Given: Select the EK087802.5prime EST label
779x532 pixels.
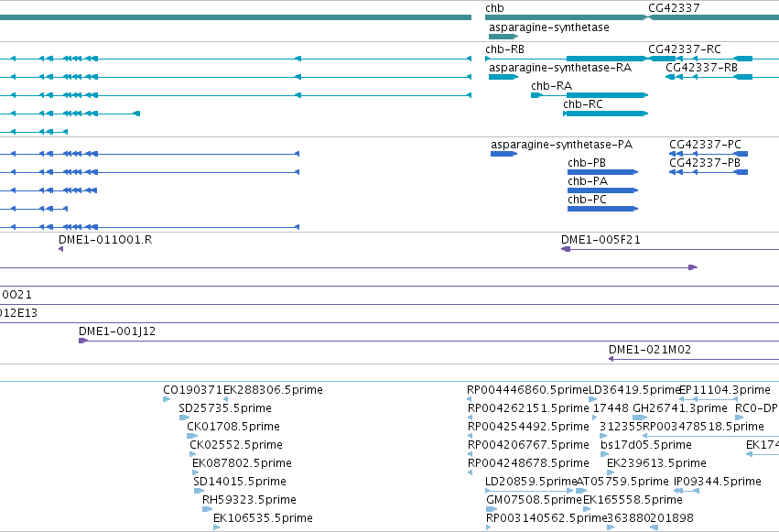Looking at the screenshot, I should tap(242, 463).
